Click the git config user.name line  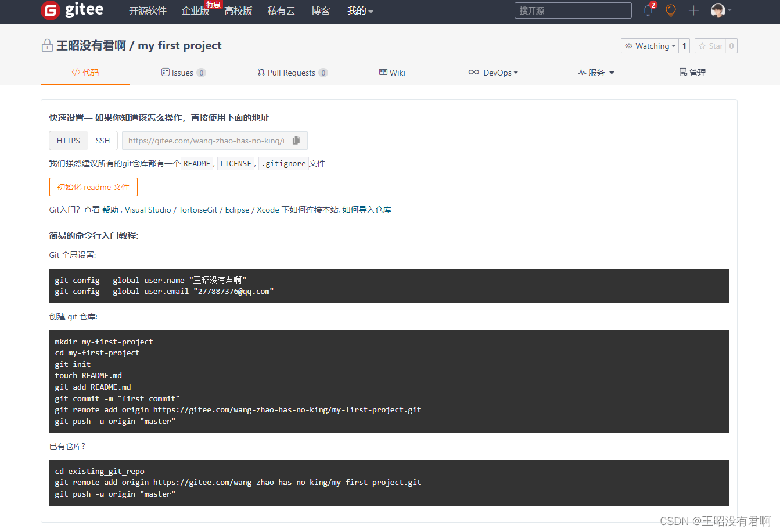pos(151,280)
